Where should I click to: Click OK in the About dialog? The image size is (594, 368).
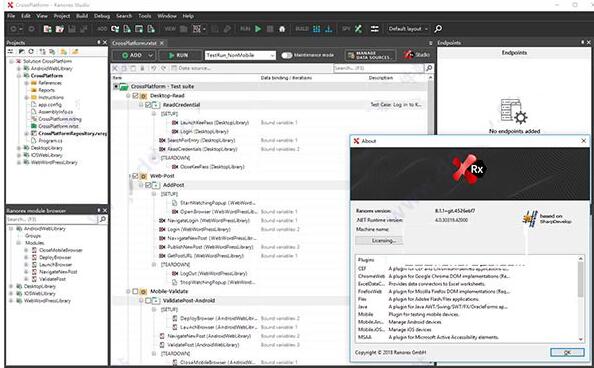(x=567, y=352)
